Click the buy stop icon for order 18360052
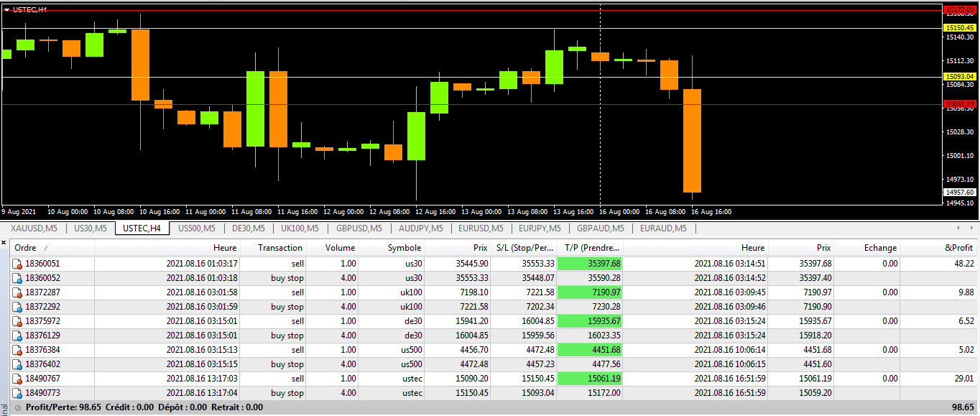The image size is (980, 416). pyautogui.click(x=17, y=278)
